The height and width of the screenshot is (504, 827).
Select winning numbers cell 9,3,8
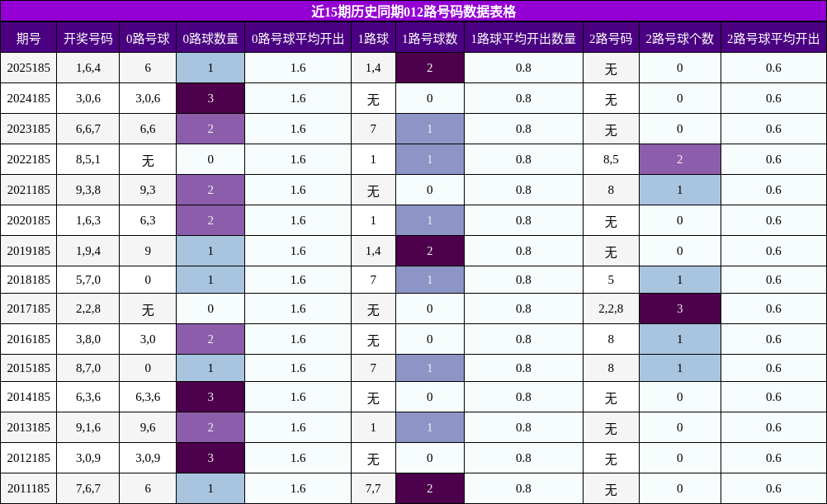pyautogui.click(x=88, y=190)
